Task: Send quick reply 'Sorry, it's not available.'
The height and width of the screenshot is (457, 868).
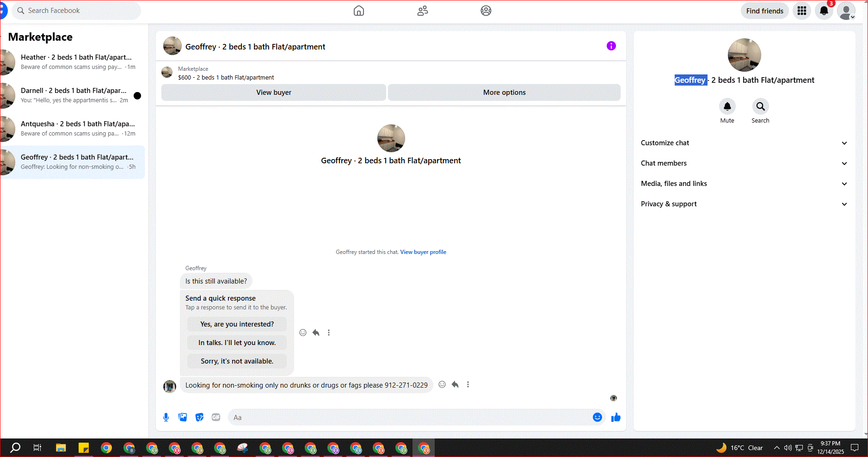Action: (237, 361)
